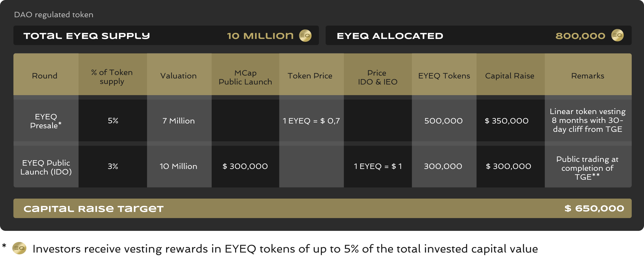Click the EQ coin icon beside 10 Million
This screenshot has width=644, height=257.
tap(305, 36)
